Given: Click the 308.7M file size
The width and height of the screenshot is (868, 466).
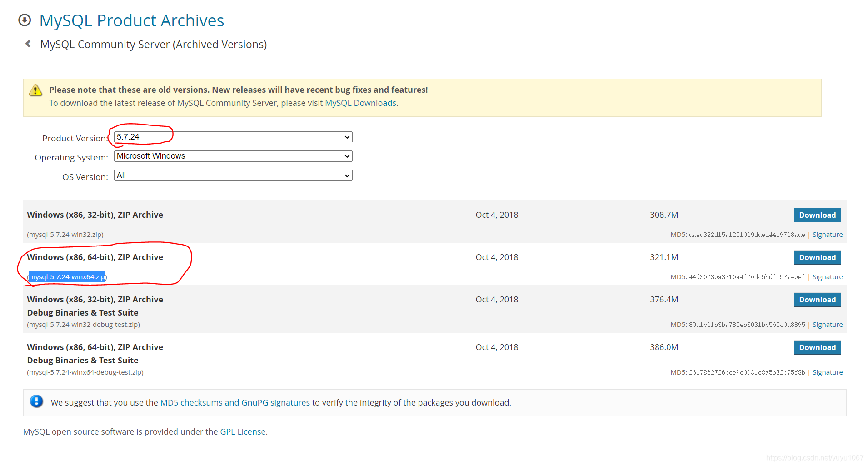Looking at the screenshot, I should click(664, 215).
